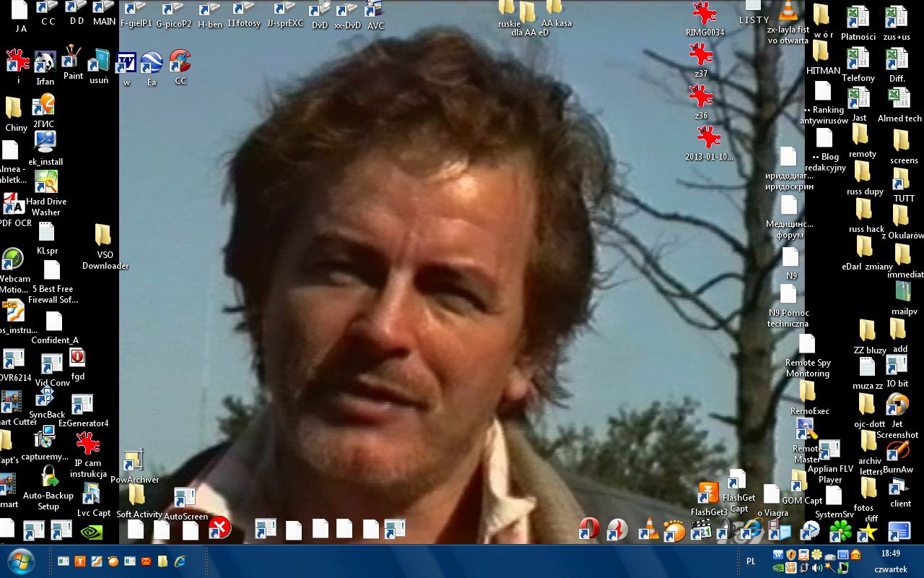Select the Webcam Motion shortcut icon
Viewport: 924px width, 578px height.
(13, 260)
